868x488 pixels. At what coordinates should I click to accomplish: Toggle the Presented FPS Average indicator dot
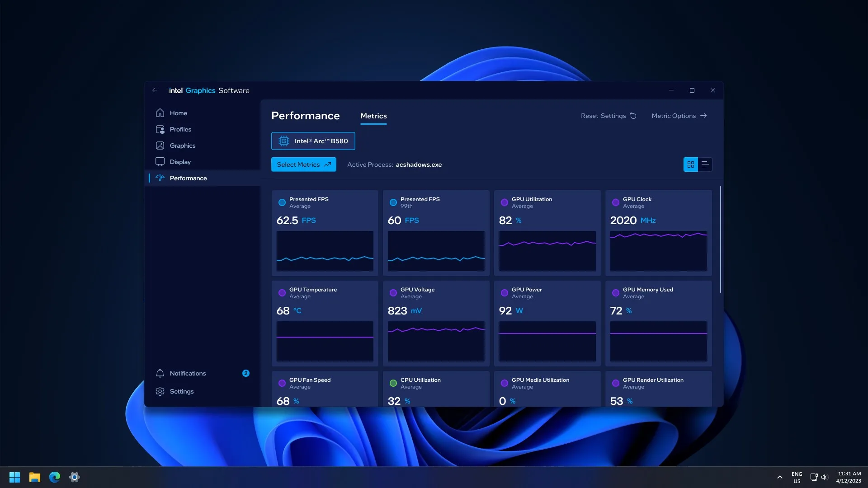(x=282, y=202)
